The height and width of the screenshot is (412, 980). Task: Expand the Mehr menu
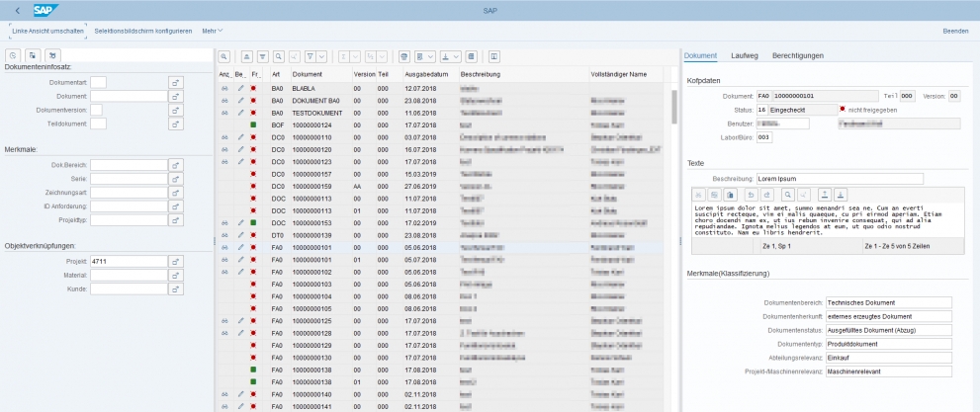click(212, 31)
